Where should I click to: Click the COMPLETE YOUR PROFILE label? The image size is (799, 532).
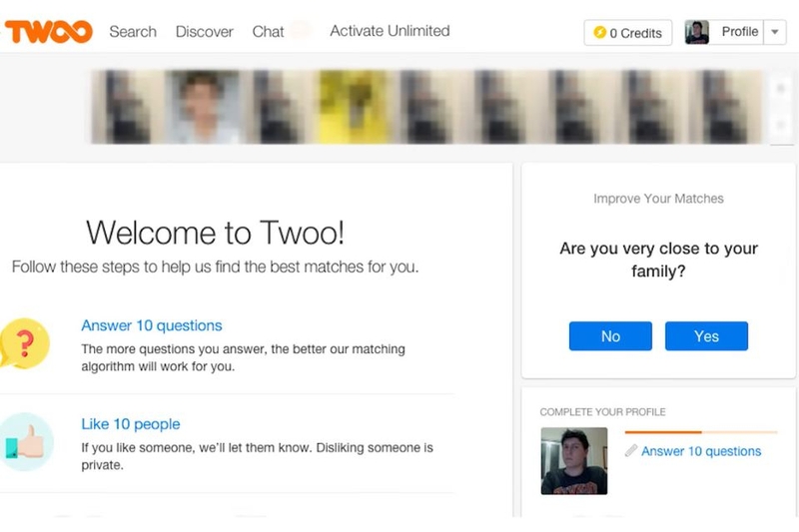[603, 412]
